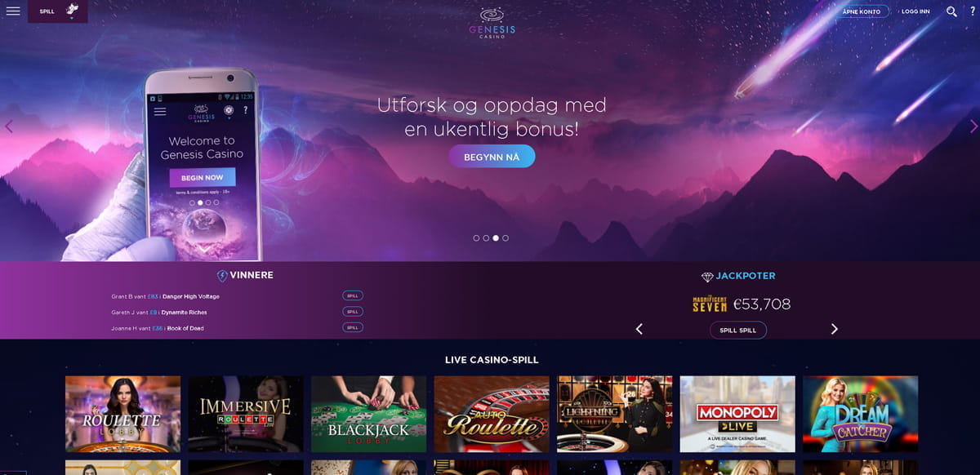Image resolution: width=980 pixels, height=475 pixels.
Task: Open the hamburger menu icon
Action: (x=13, y=11)
